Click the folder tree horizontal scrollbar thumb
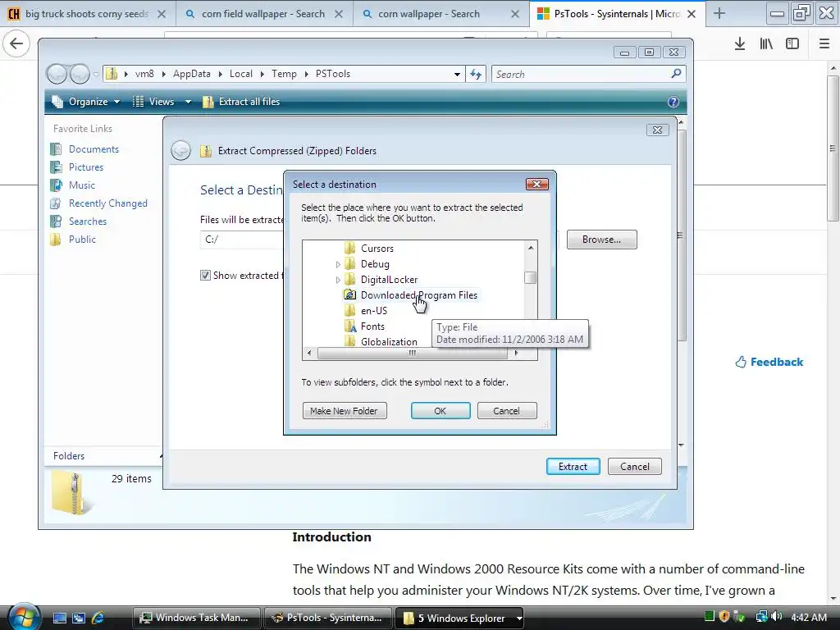Viewport: 840px width, 630px height. pyautogui.click(x=412, y=353)
